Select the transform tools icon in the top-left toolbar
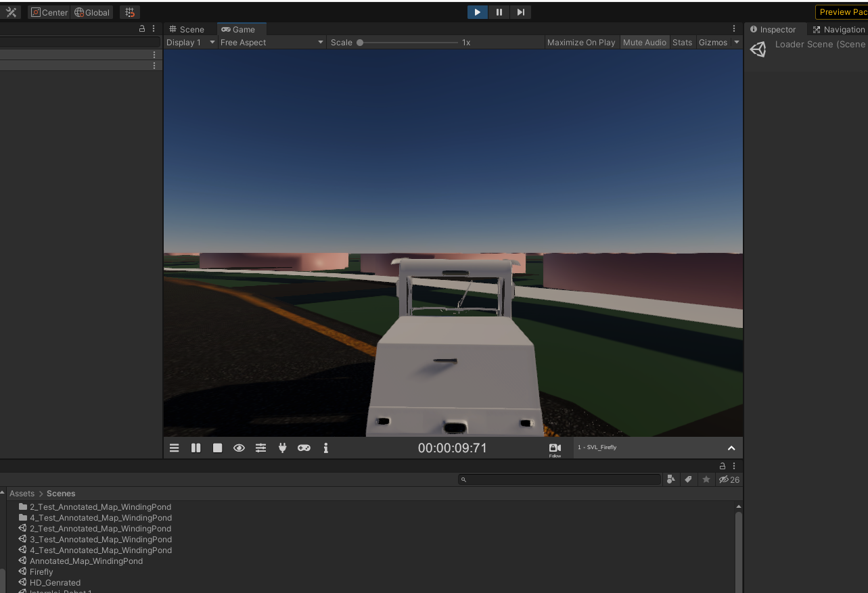The height and width of the screenshot is (593, 868). [x=11, y=11]
